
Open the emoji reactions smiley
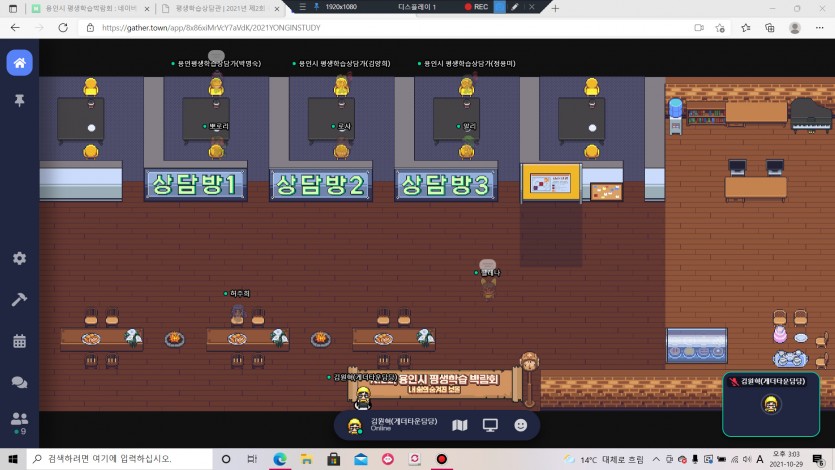tap(521, 425)
